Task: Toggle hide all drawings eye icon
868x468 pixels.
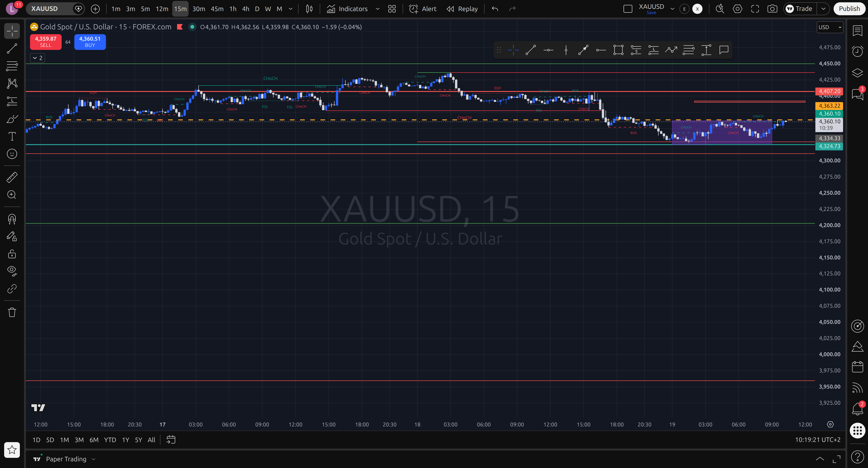Action: click(12, 271)
